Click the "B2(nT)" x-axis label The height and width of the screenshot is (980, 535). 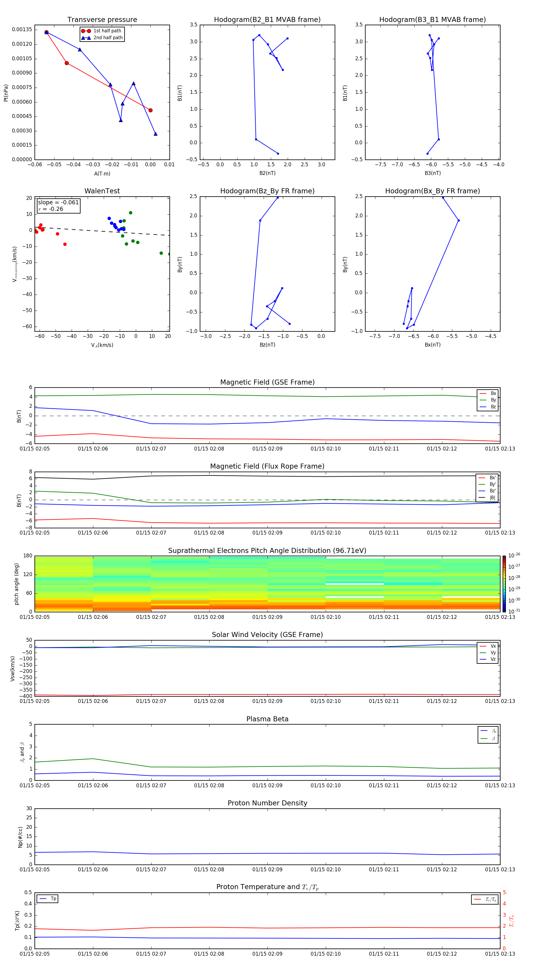pyautogui.click(x=267, y=173)
